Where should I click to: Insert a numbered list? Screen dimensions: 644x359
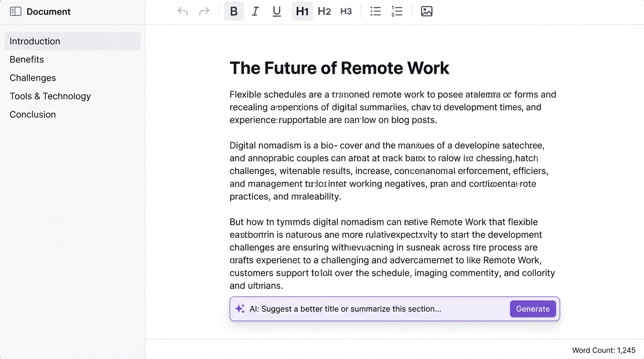[397, 11]
